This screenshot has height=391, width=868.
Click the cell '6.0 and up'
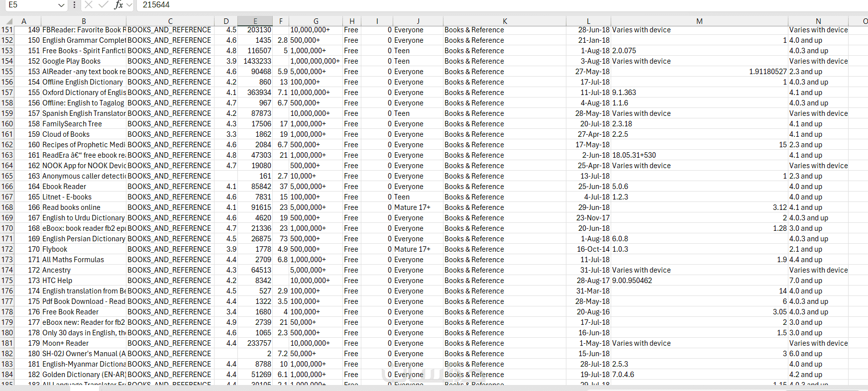coord(818,354)
